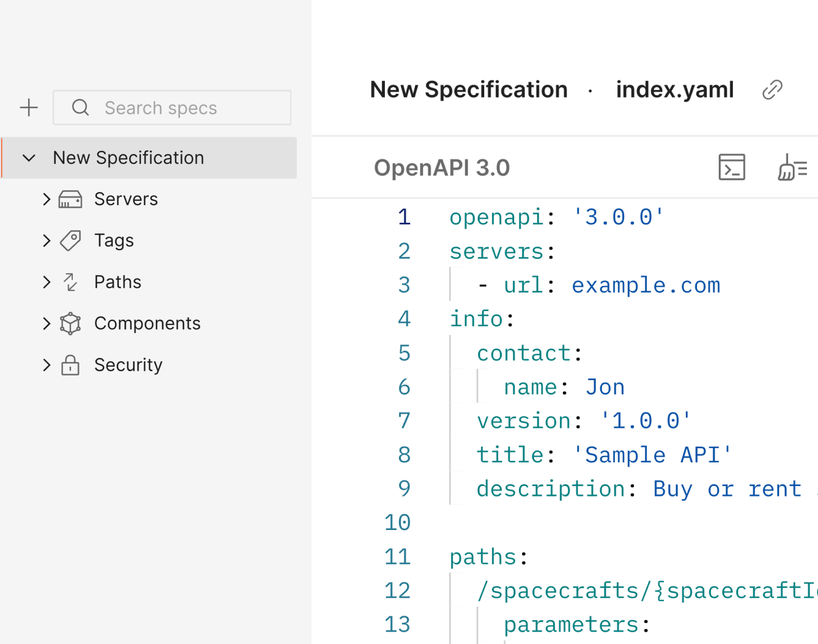The height and width of the screenshot is (644, 818).
Task: Collapse the New Specification tree node
Action: click(29, 158)
